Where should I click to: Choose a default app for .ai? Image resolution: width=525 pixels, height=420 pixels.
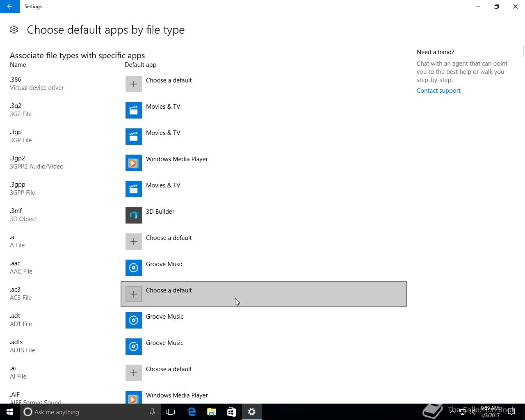pyautogui.click(x=264, y=373)
